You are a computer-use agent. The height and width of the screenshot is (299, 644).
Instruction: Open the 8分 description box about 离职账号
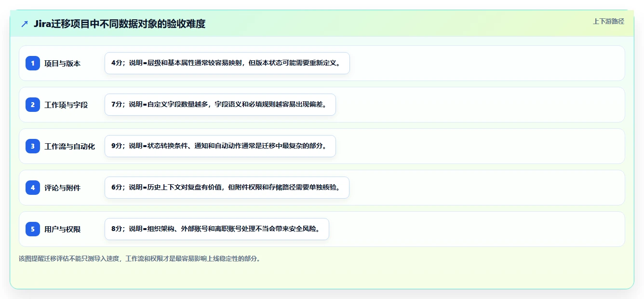(x=216, y=229)
